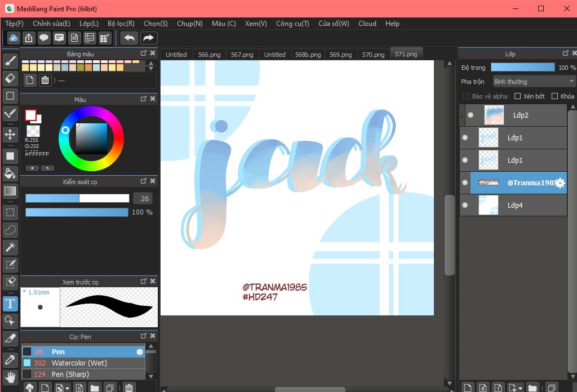Open the Pha trộn blend mode dropdown
Screen dimensions: 577x392
[534, 82]
